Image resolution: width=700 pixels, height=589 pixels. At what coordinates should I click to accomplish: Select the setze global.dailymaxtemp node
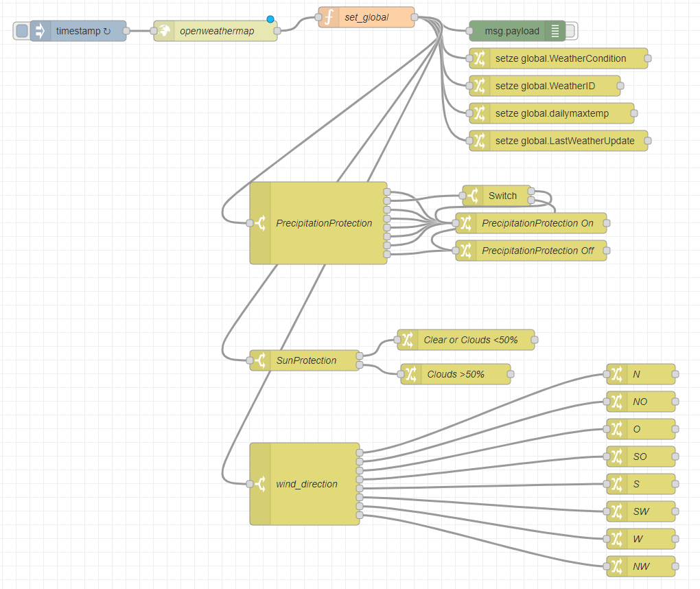556,113
